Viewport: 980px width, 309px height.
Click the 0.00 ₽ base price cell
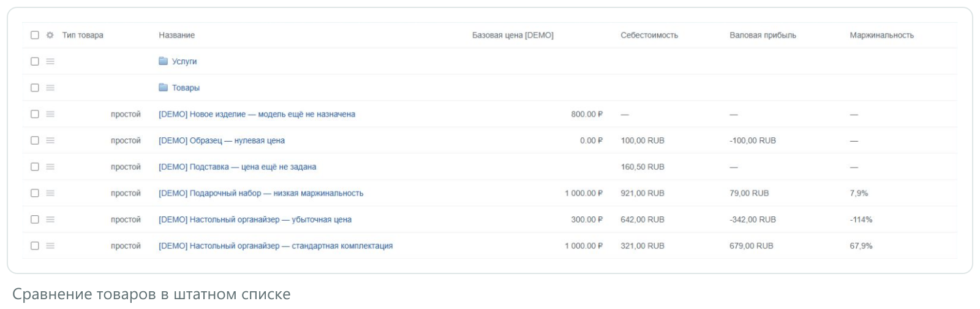point(591,140)
